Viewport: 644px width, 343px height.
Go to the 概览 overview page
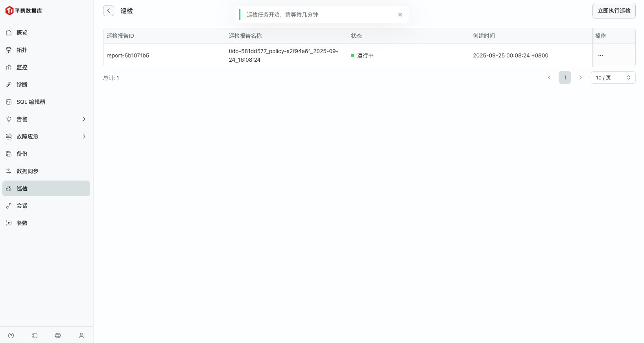click(22, 33)
